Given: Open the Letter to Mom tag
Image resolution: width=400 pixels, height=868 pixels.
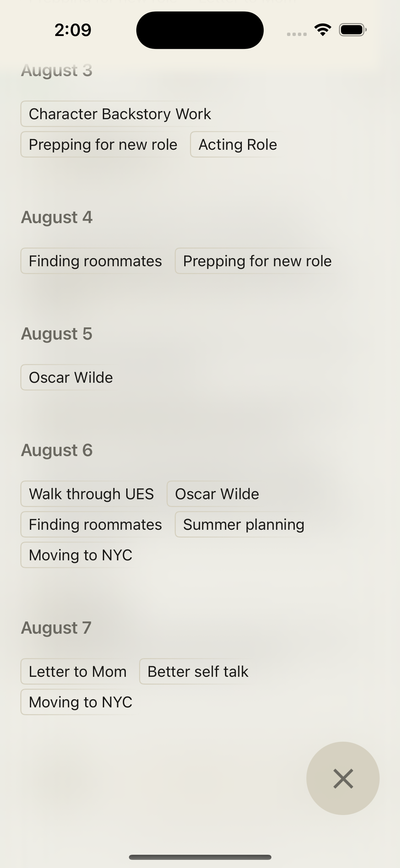Looking at the screenshot, I should tap(78, 672).
